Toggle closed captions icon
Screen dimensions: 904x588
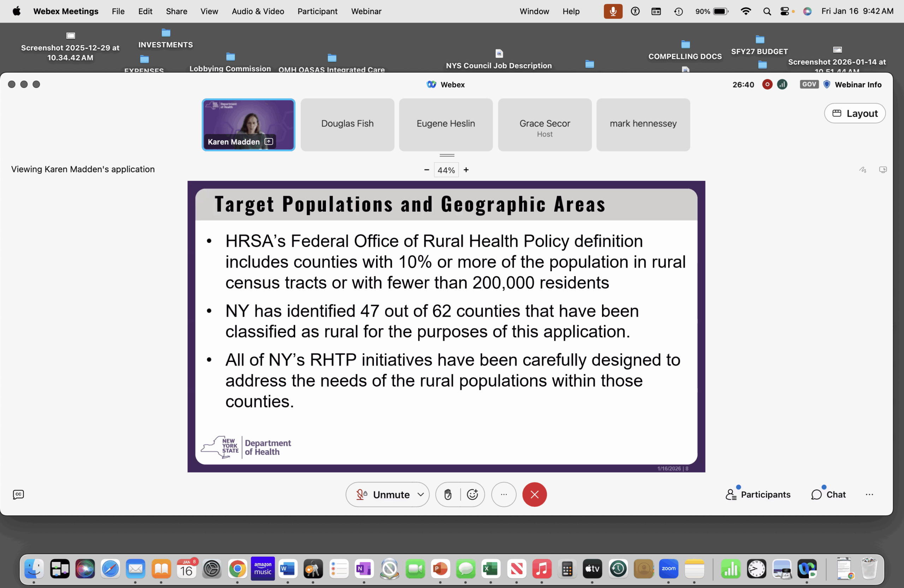(18, 494)
